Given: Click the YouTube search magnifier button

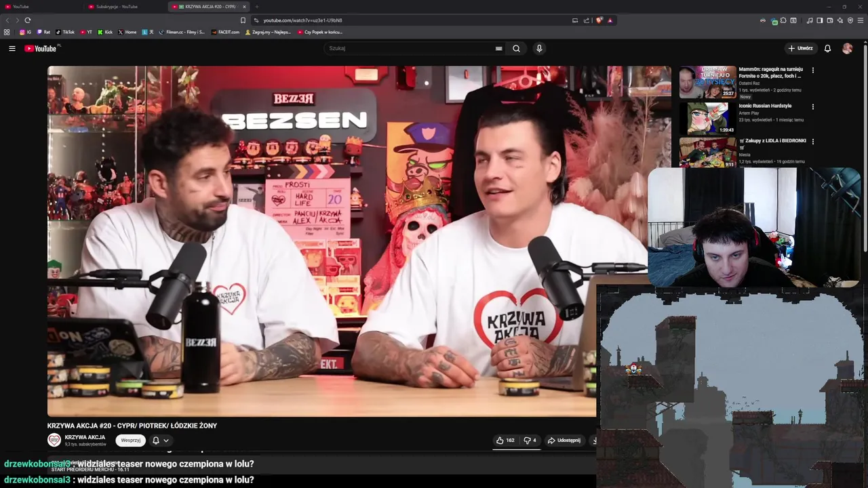Looking at the screenshot, I should 516,48.
